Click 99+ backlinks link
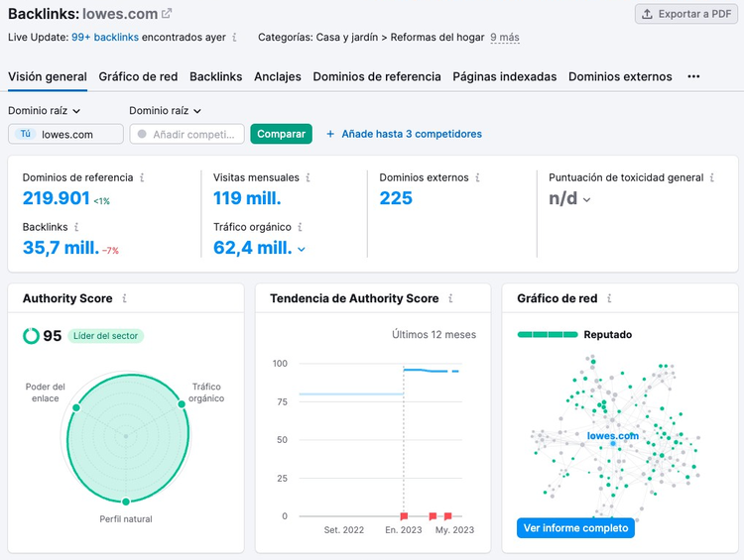This screenshot has height=560, width=744. (x=105, y=37)
